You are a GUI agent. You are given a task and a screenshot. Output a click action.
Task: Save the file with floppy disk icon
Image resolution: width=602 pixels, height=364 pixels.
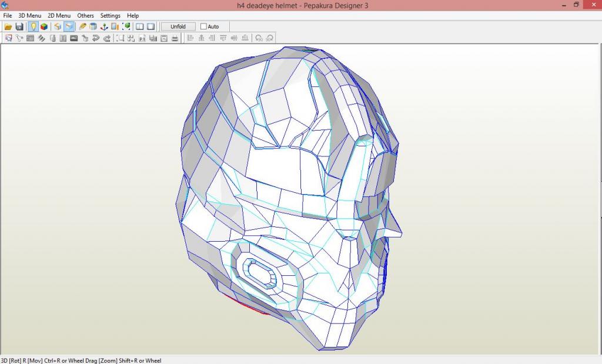pyautogui.click(x=19, y=26)
